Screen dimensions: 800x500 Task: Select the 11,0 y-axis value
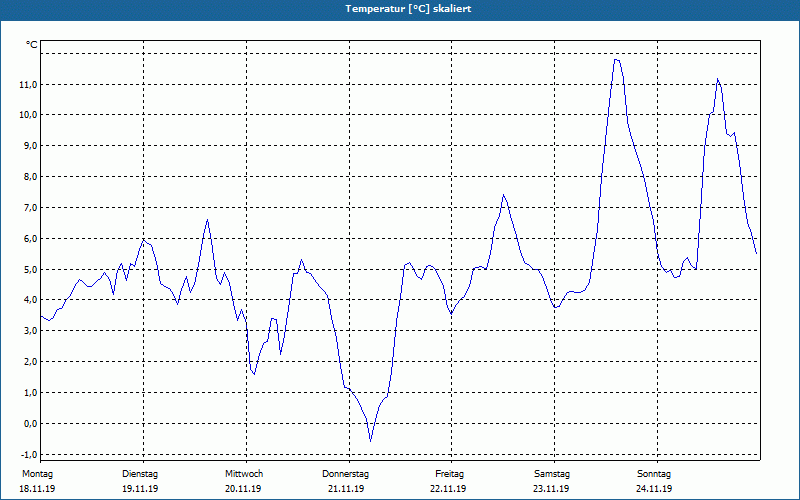tap(29, 85)
